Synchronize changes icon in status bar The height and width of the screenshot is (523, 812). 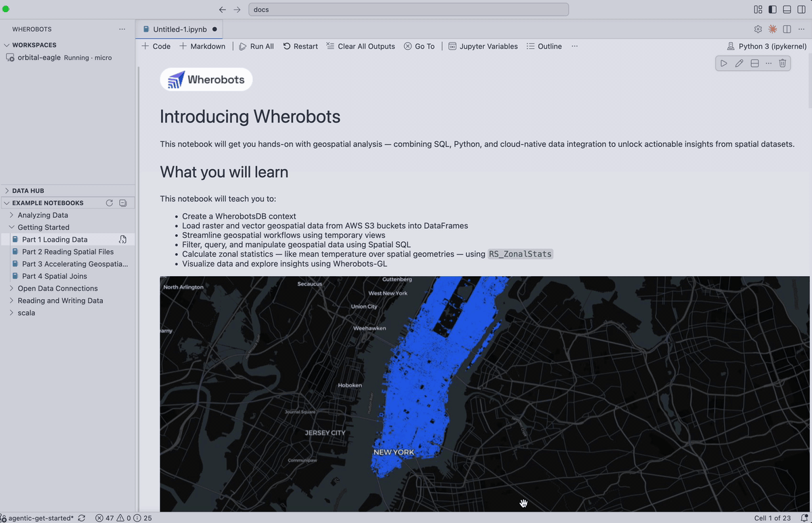(82, 518)
